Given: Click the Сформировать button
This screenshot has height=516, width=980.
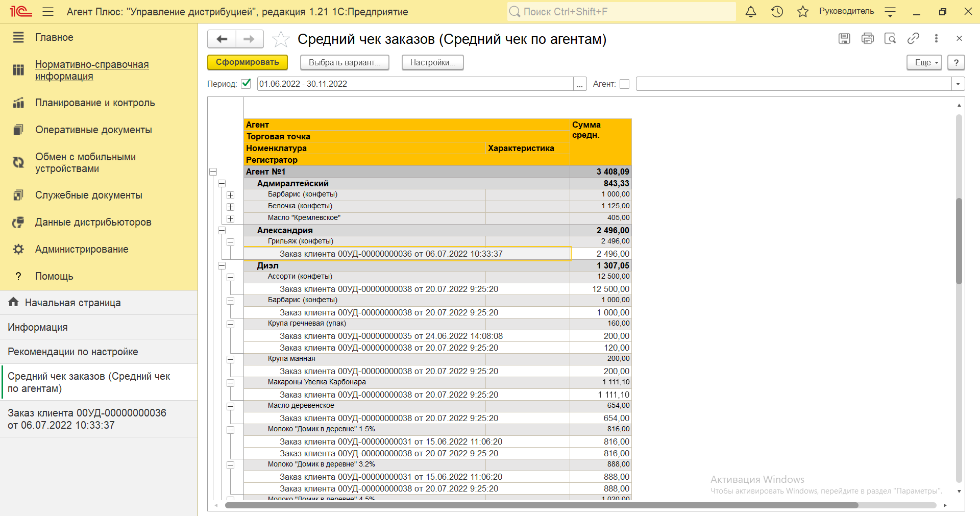Looking at the screenshot, I should (248, 62).
